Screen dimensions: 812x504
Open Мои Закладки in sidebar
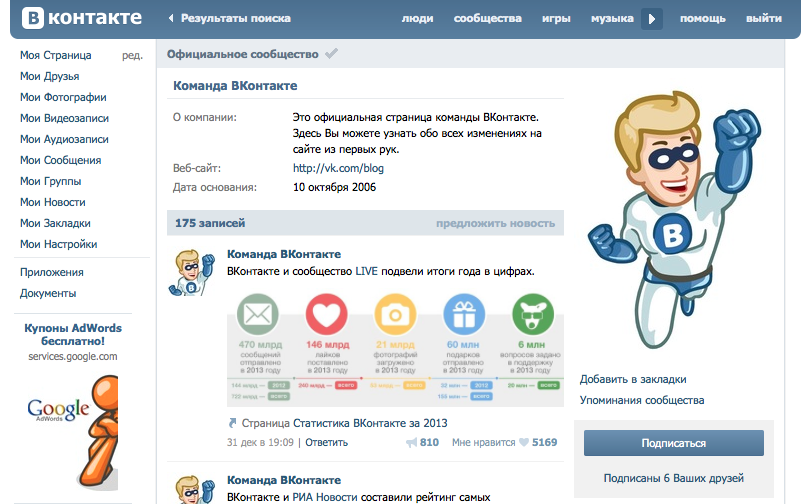point(55,223)
